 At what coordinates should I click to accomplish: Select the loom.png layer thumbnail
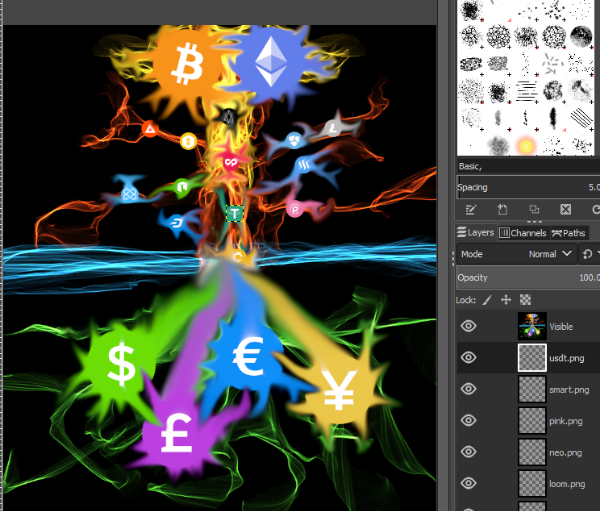click(532, 483)
